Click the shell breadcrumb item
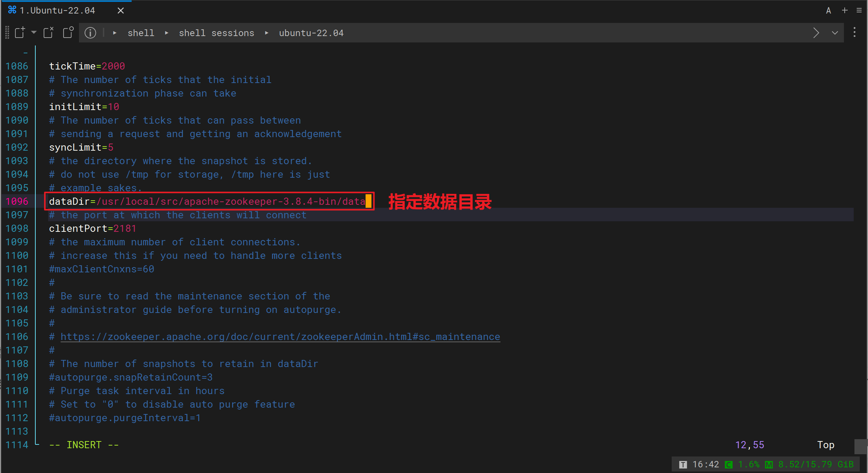Image resolution: width=868 pixels, height=473 pixels. pos(141,33)
